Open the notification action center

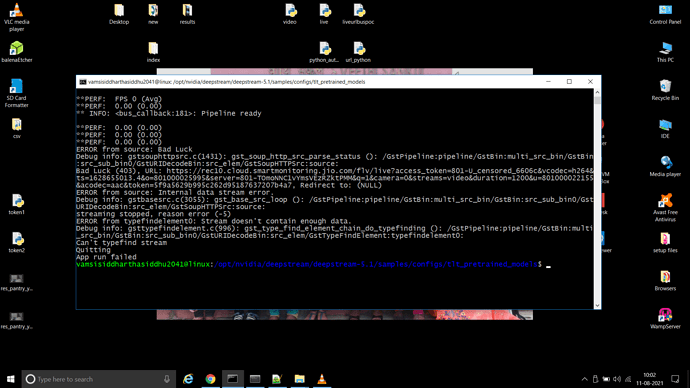[675, 379]
